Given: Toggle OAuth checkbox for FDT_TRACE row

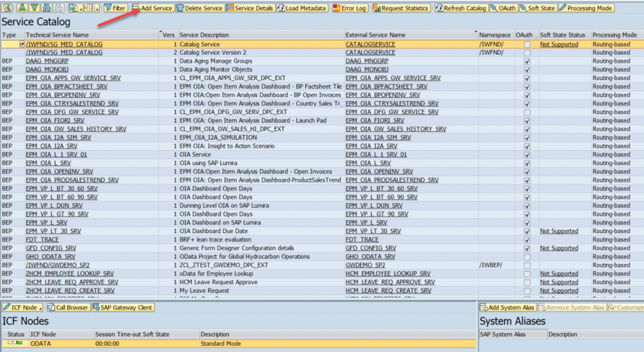Looking at the screenshot, I should (527, 240).
